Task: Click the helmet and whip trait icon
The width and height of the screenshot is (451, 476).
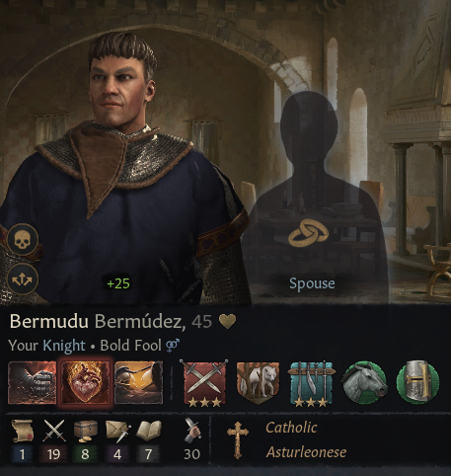Action: point(138,382)
